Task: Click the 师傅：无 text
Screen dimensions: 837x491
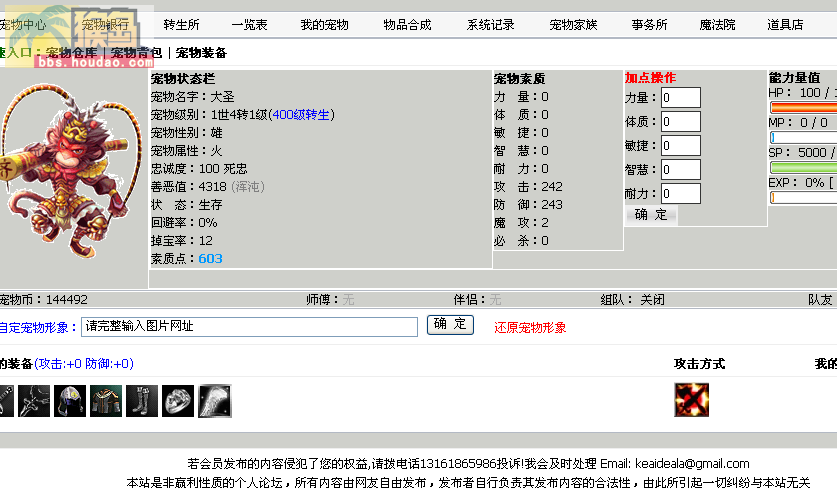Action: [330, 299]
